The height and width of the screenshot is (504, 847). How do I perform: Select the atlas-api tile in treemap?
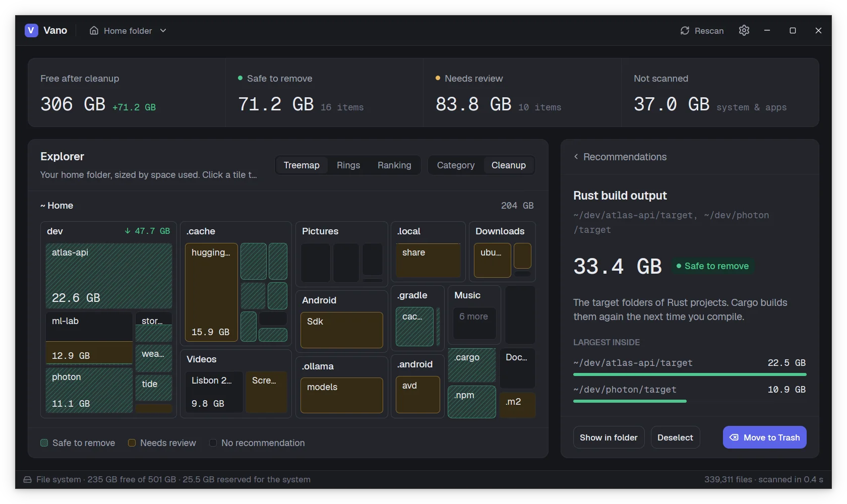tap(109, 276)
